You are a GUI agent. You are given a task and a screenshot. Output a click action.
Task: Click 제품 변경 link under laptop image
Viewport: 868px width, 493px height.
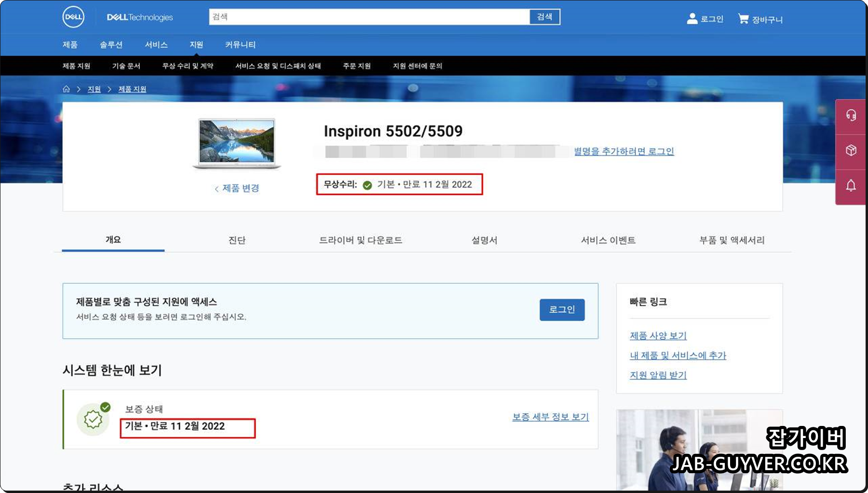click(237, 188)
